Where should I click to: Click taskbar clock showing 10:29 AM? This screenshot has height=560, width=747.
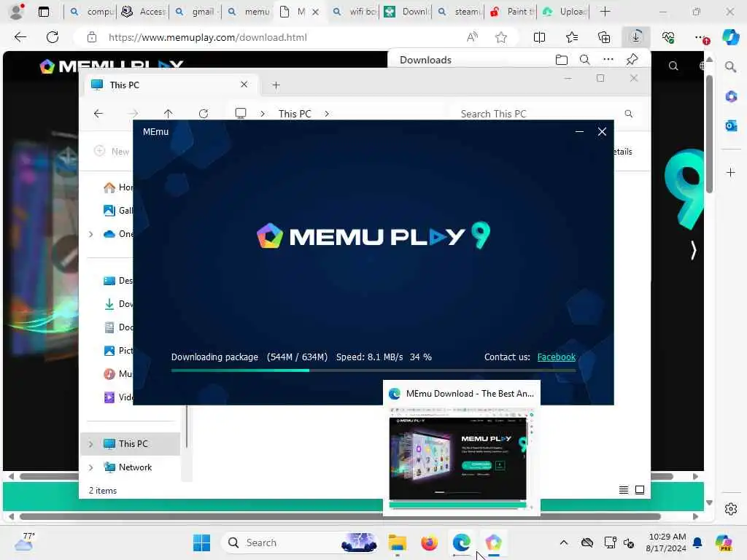(x=667, y=542)
